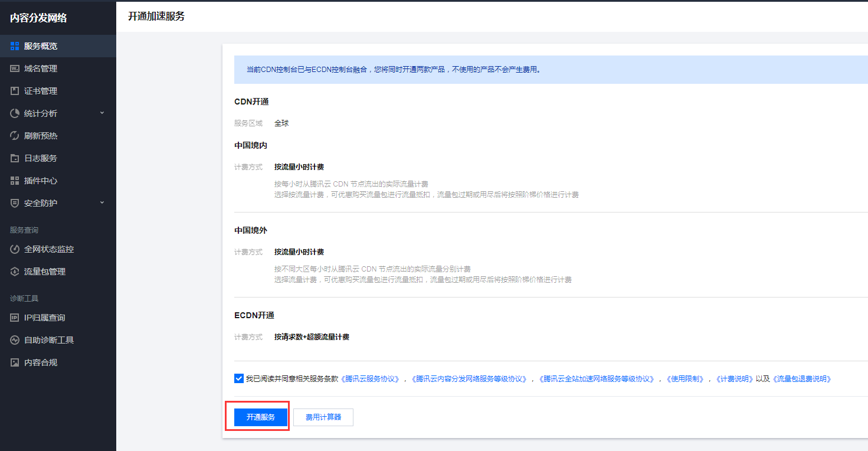Click the 服务概览 grid icon in sidebar
Screen dimensions: 868x451
[15, 46]
